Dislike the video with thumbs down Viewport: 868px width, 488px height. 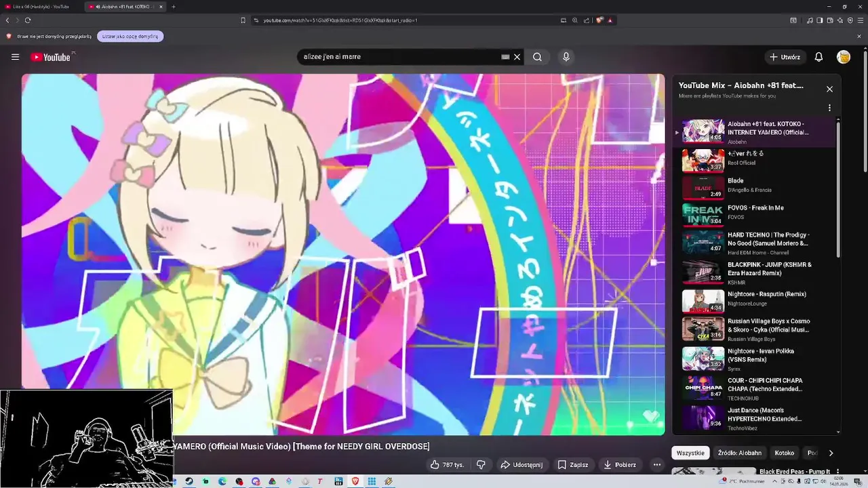[481, 465]
